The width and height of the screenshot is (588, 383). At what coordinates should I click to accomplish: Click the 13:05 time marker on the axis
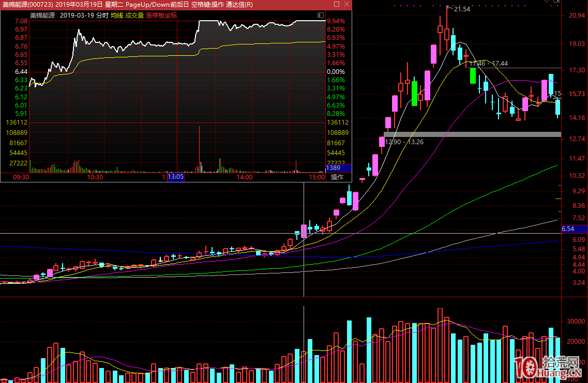176,177
